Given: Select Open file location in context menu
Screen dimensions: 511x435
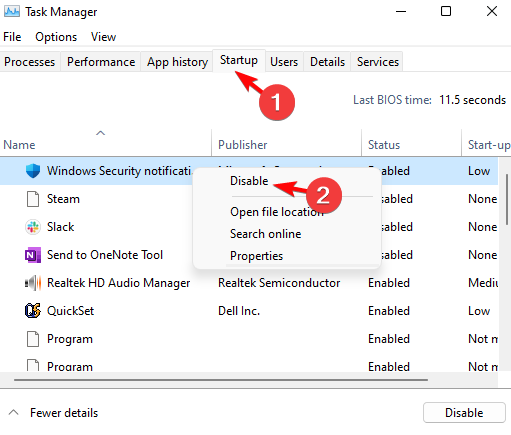Looking at the screenshot, I should click(x=277, y=212).
